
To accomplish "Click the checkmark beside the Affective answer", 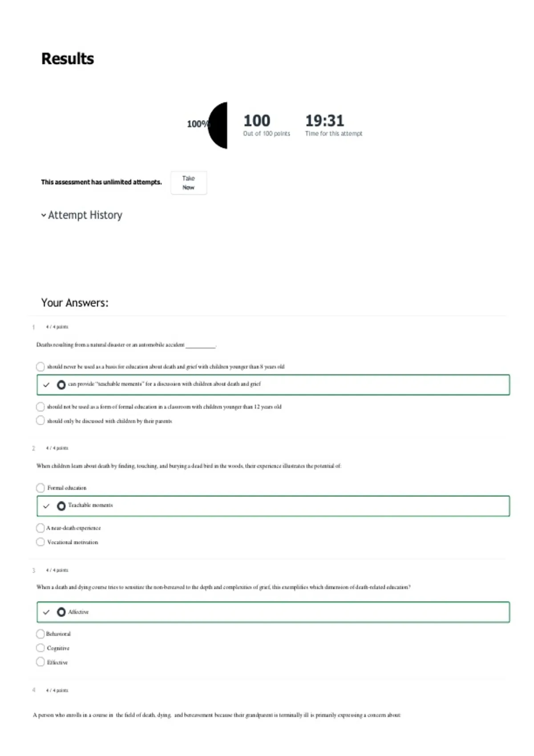I will click(x=46, y=612).
